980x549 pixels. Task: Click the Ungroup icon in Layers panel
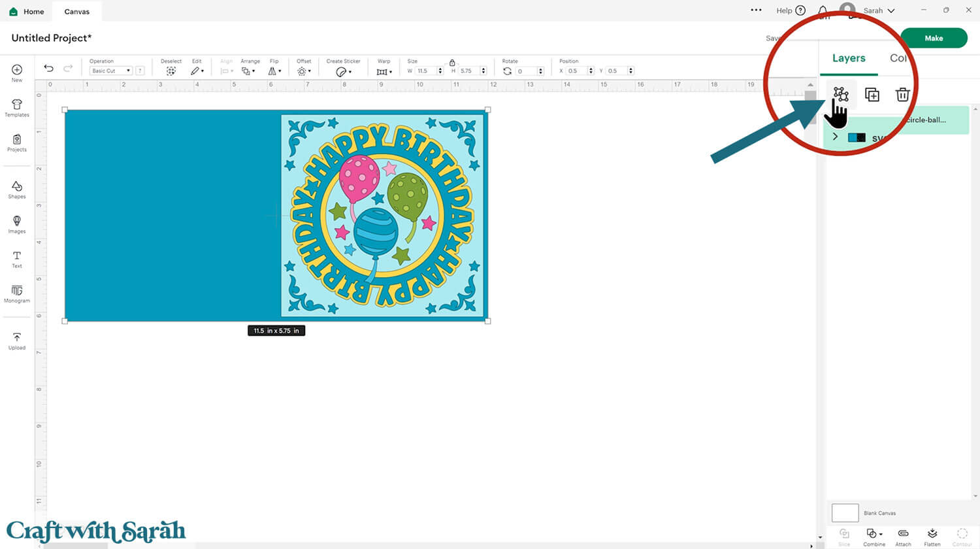point(840,94)
